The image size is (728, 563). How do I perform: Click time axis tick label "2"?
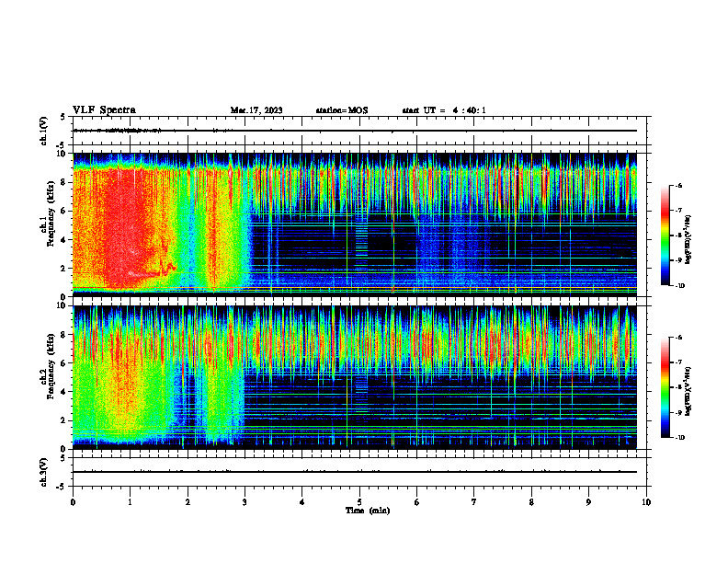(x=188, y=502)
